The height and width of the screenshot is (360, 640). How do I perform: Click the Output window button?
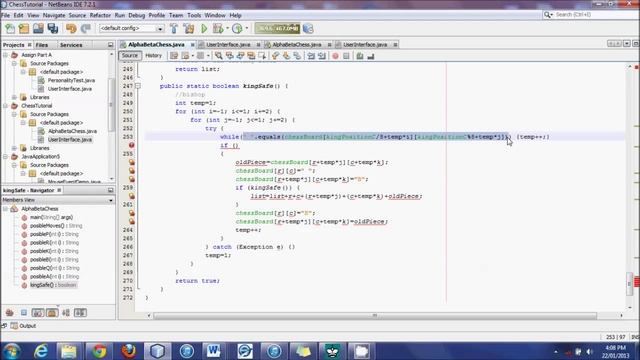tap(24, 326)
